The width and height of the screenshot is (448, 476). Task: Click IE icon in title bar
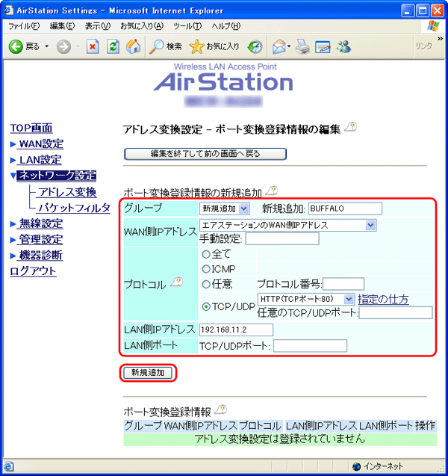click(8, 10)
